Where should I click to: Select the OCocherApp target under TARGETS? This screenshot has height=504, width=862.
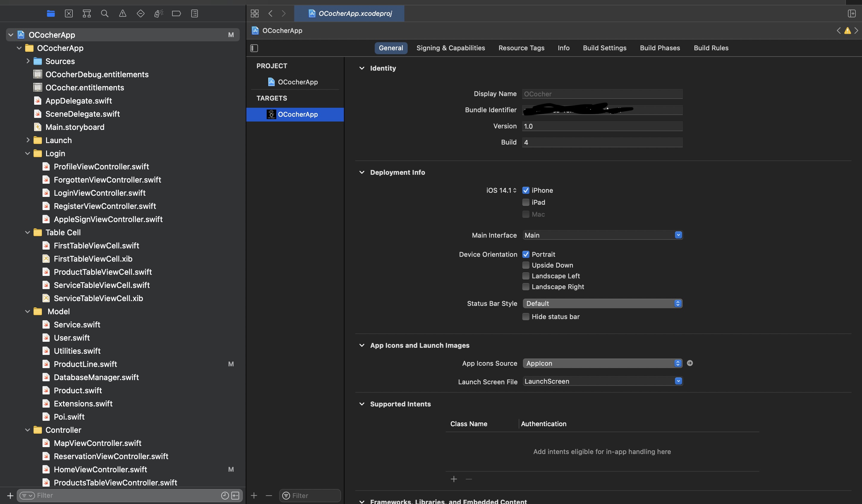295,115
